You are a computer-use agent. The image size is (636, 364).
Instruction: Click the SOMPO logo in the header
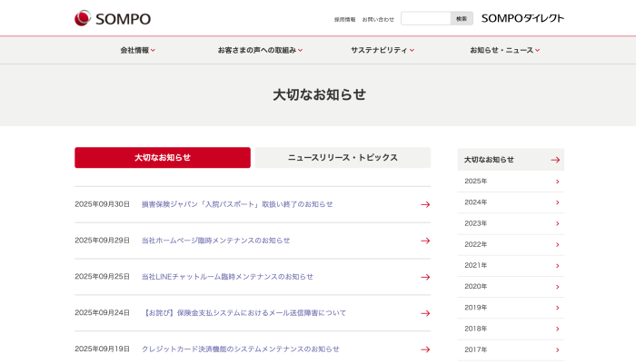point(113,18)
